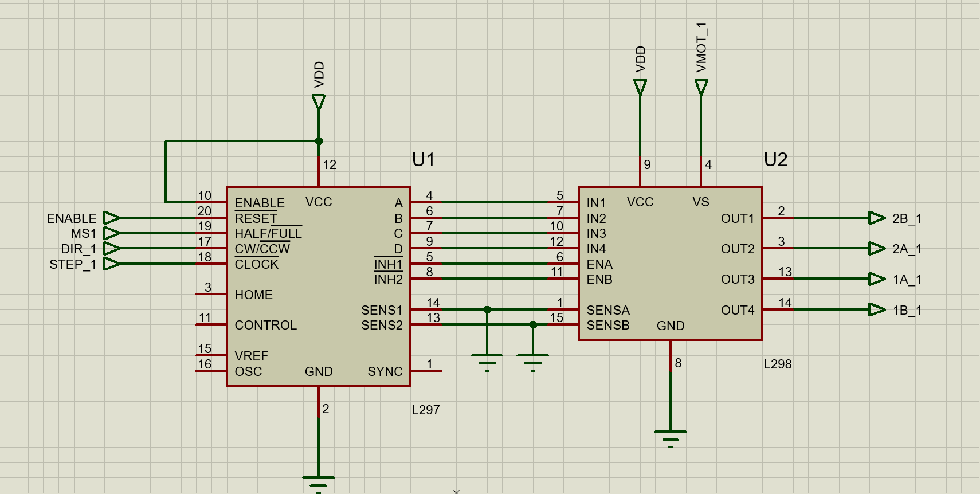Click the 1B_1 terminal label text
This screenshot has width=980, height=494.
click(907, 310)
